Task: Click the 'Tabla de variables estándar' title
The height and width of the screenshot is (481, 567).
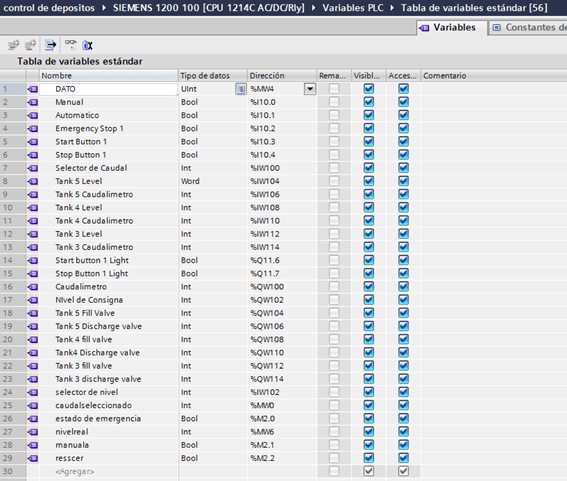Action: 80,61
